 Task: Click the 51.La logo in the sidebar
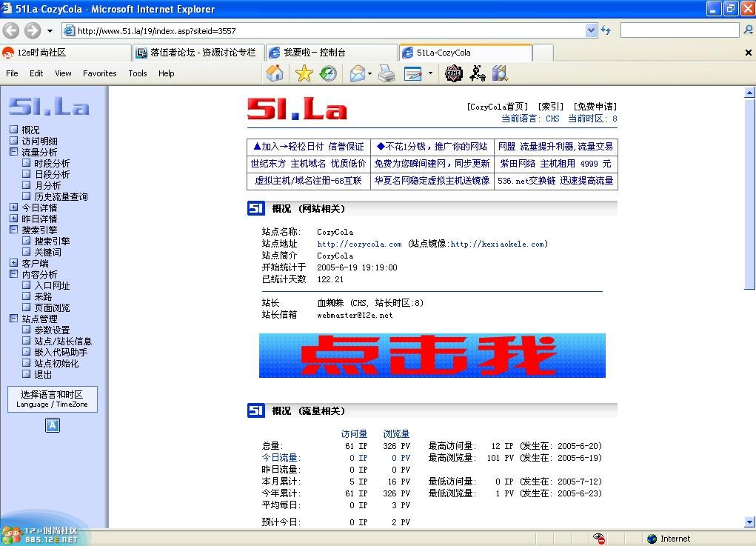tap(49, 107)
